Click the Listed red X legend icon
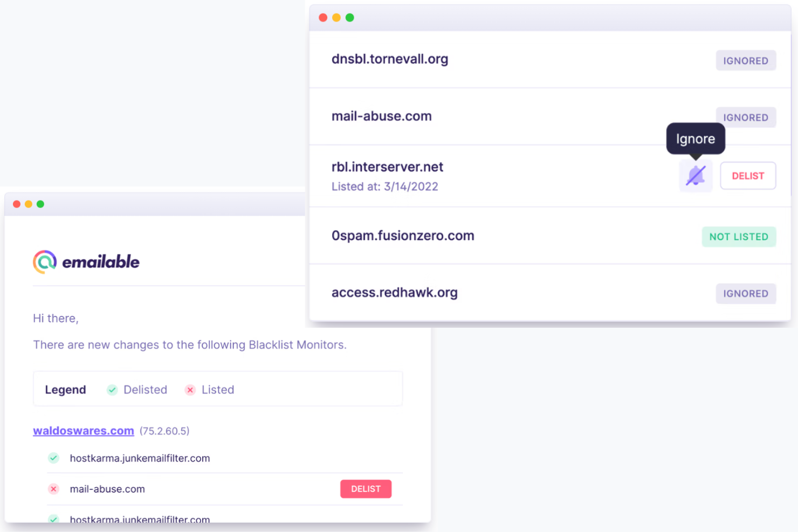This screenshot has height=532, width=798. 190,390
